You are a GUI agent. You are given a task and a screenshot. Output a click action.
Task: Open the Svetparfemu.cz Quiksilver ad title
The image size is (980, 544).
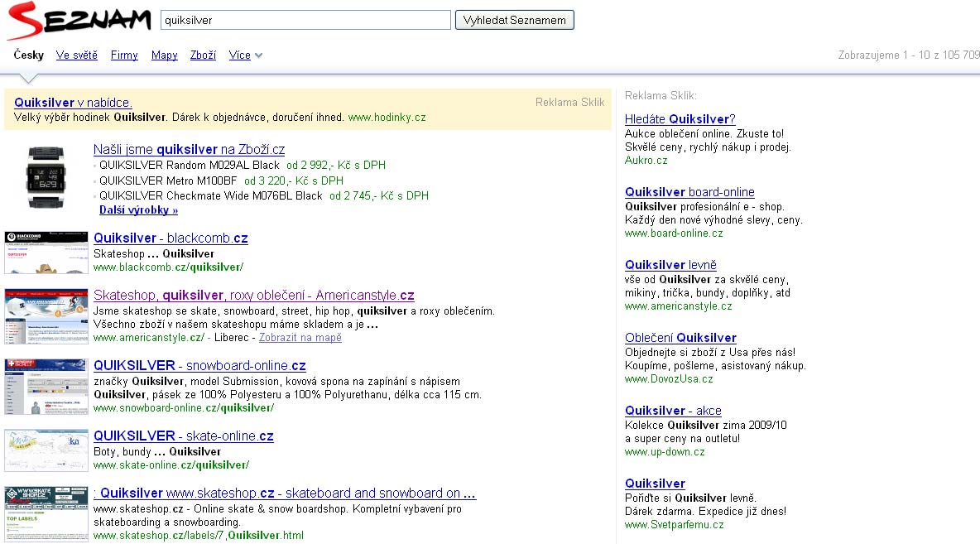tap(655, 484)
